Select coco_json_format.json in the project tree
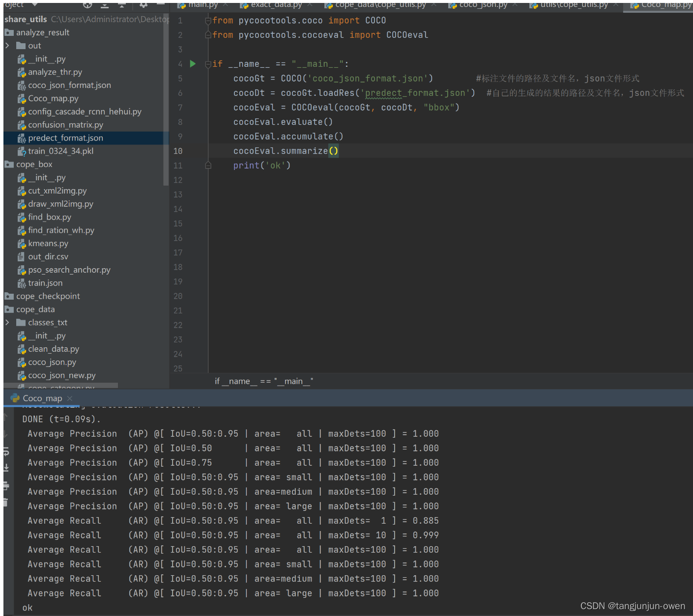 [69, 85]
